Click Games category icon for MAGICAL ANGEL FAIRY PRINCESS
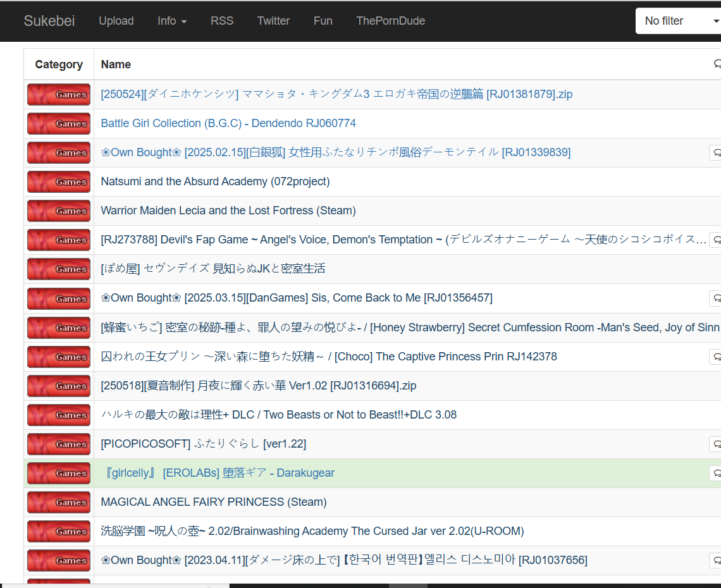 (x=59, y=503)
